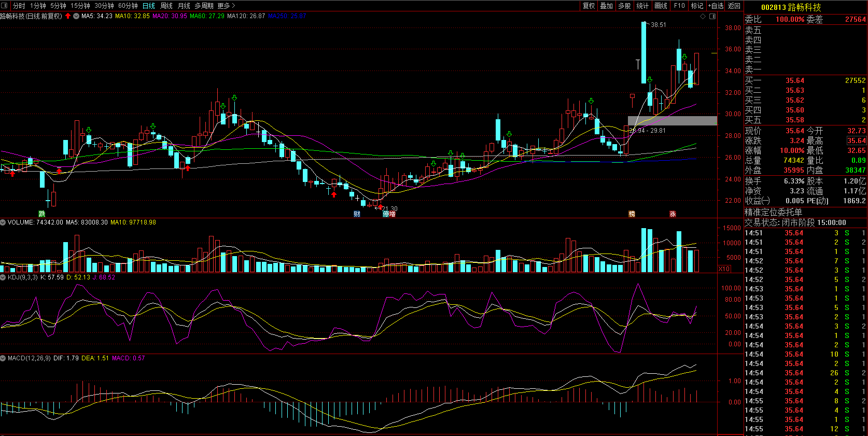Select MA10: 32.85 indicator label
868x436 pixels.
pyautogui.click(x=132, y=16)
